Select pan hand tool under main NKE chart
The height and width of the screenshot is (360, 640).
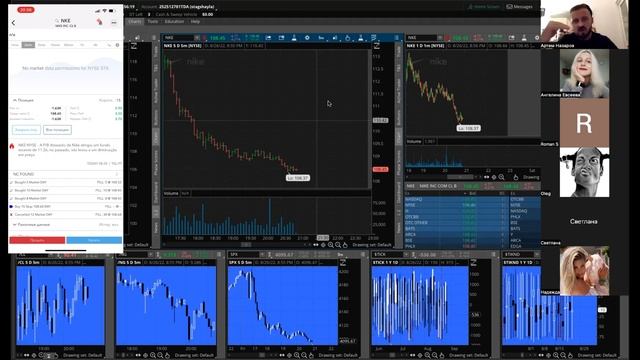coord(345,245)
